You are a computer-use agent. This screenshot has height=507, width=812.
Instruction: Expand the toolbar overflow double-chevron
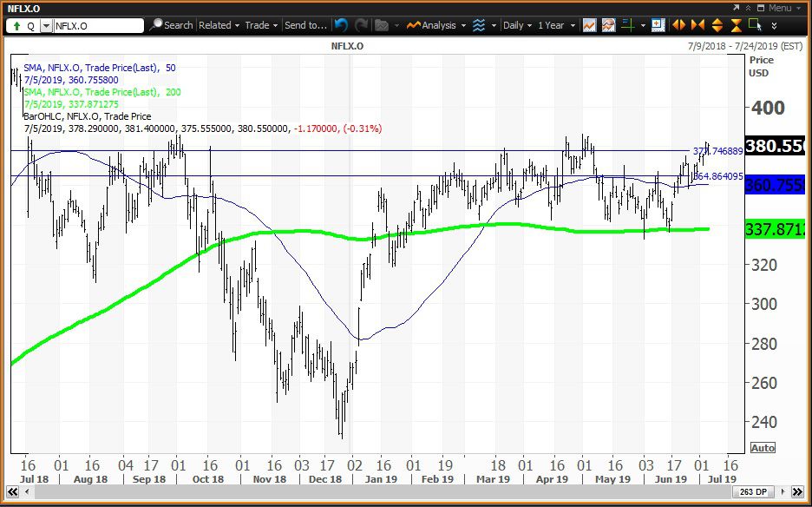(774, 25)
